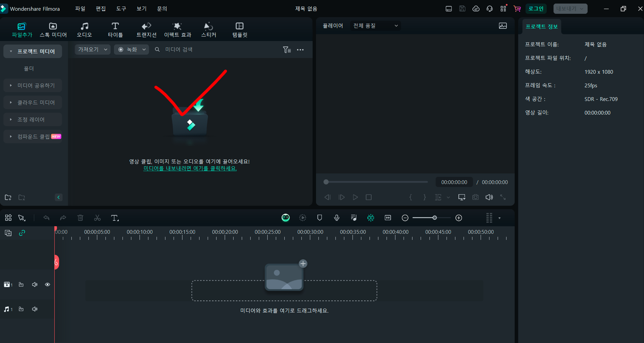Open the 파일 menu
Viewport: 644px width, 343px height.
point(80,9)
